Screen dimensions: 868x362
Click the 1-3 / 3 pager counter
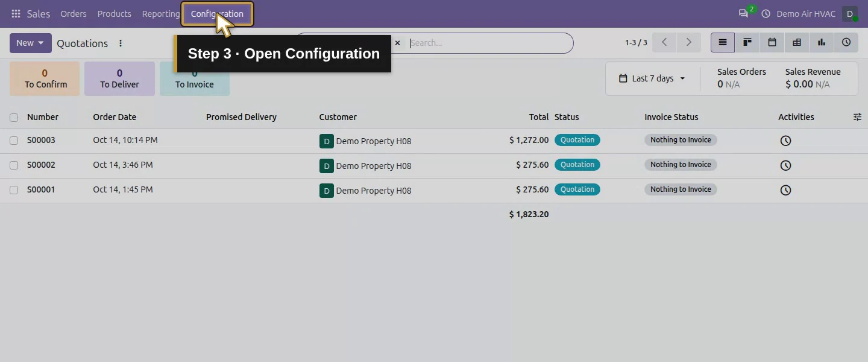click(636, 43)
